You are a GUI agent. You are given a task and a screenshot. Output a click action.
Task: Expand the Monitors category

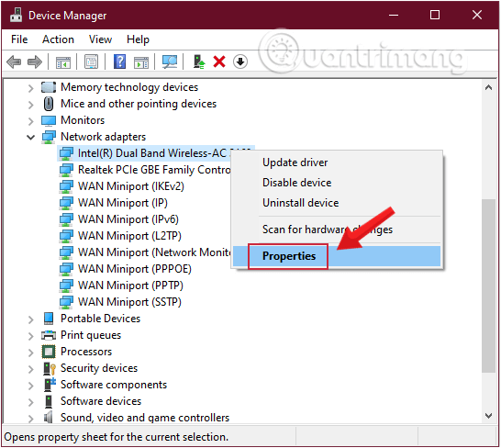(30, 121)
